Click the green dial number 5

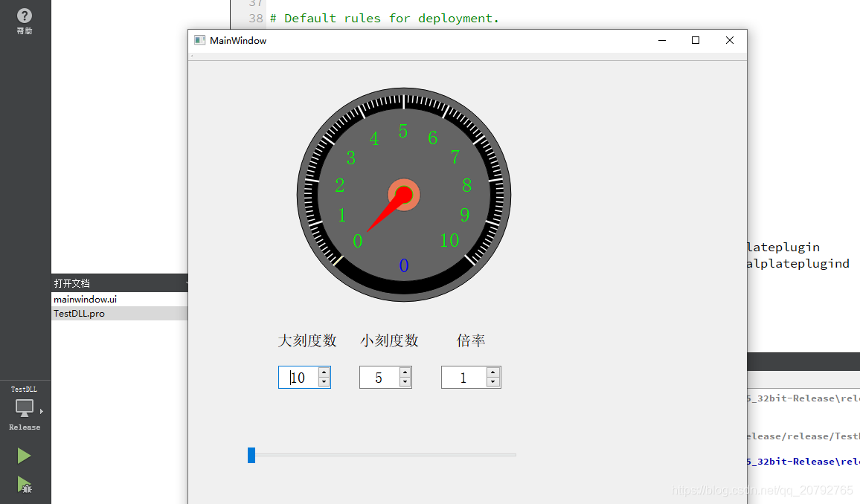(403, 132)
